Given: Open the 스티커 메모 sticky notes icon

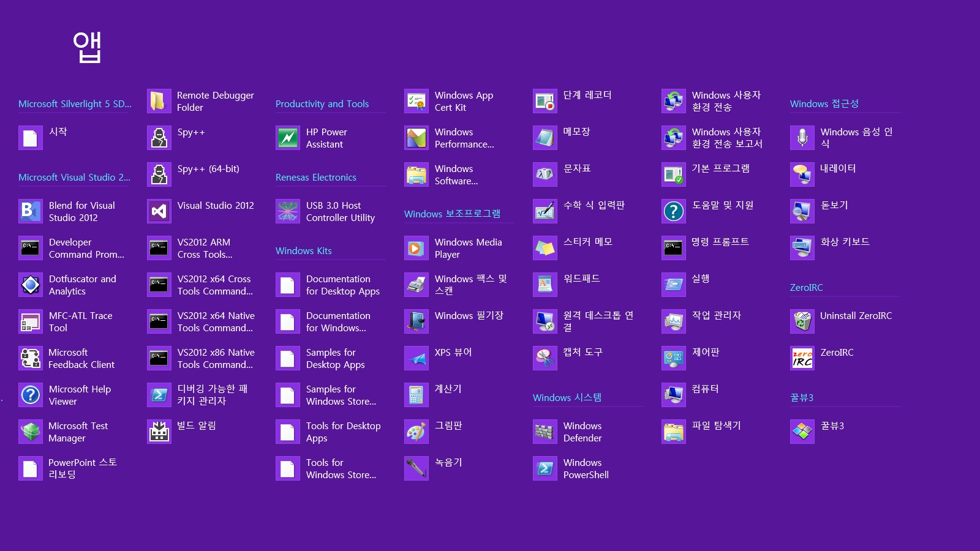Looking at the screenshot, I should click(x=545, y=248).
